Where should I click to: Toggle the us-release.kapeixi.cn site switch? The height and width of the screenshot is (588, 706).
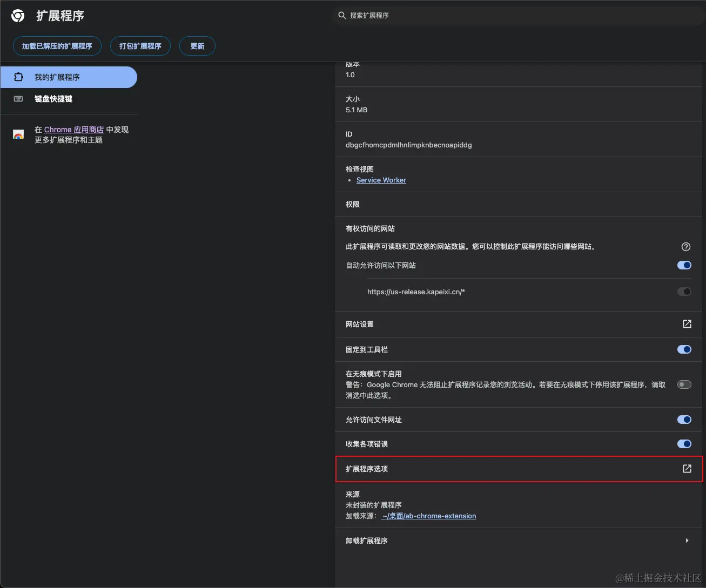(x=684, y=292)
